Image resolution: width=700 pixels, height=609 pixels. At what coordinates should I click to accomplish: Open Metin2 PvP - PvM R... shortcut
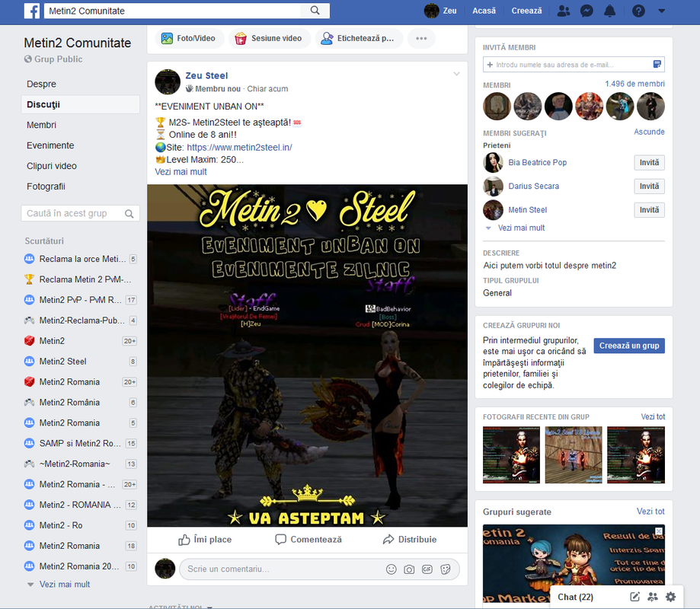pos(80,300)
